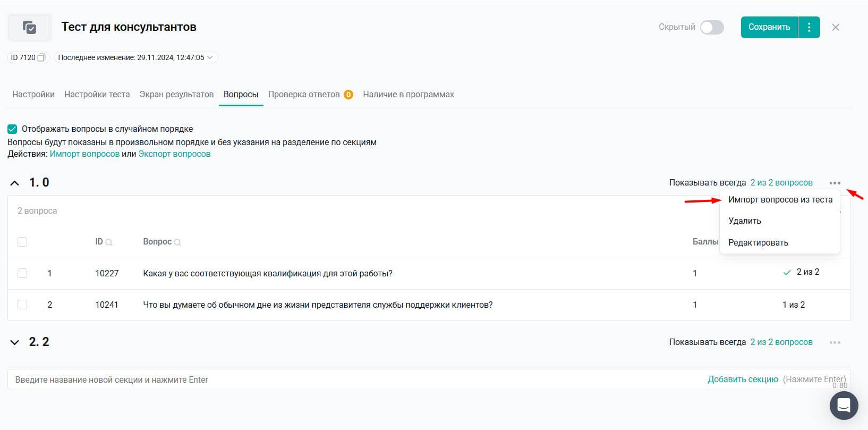Click the test type icon beside the title
868x430 pixels.
click(30, 27)
